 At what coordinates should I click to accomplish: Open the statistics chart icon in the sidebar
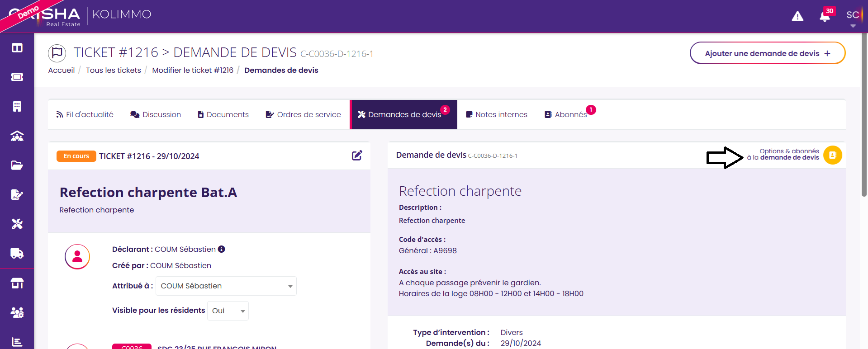[x=17, y=342]
